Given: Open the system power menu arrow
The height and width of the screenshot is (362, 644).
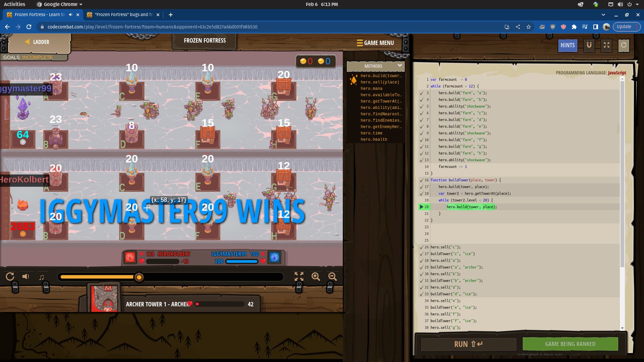Looking at the screenshot, I should [637, 4].
